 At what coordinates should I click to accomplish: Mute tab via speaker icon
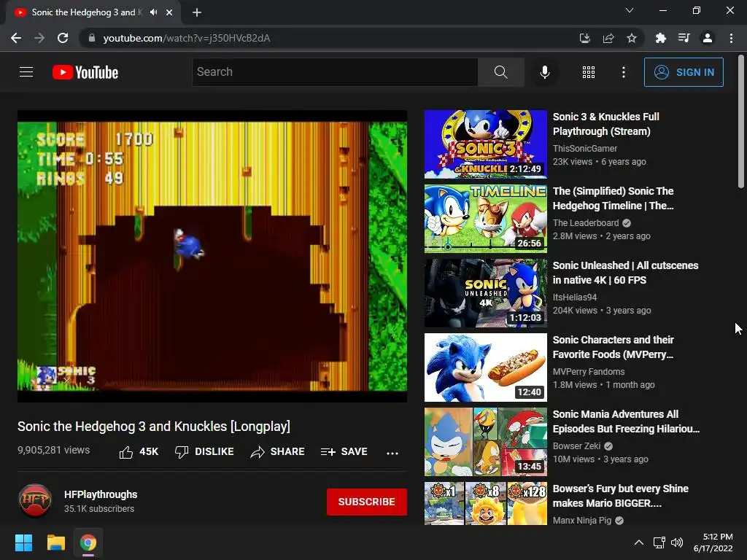coord(153,12)
